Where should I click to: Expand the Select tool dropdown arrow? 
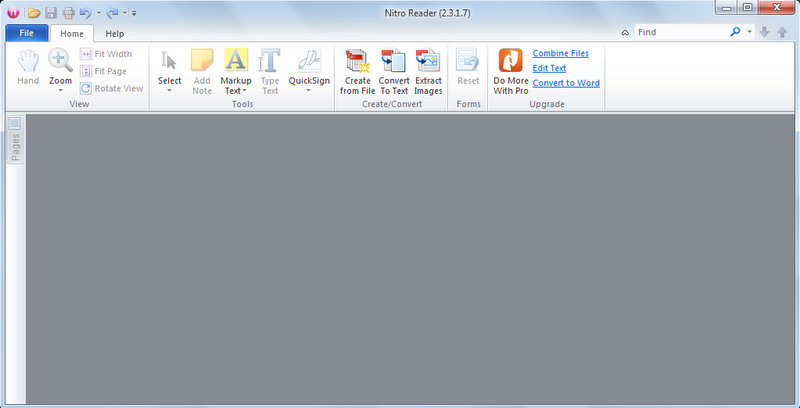169,90
